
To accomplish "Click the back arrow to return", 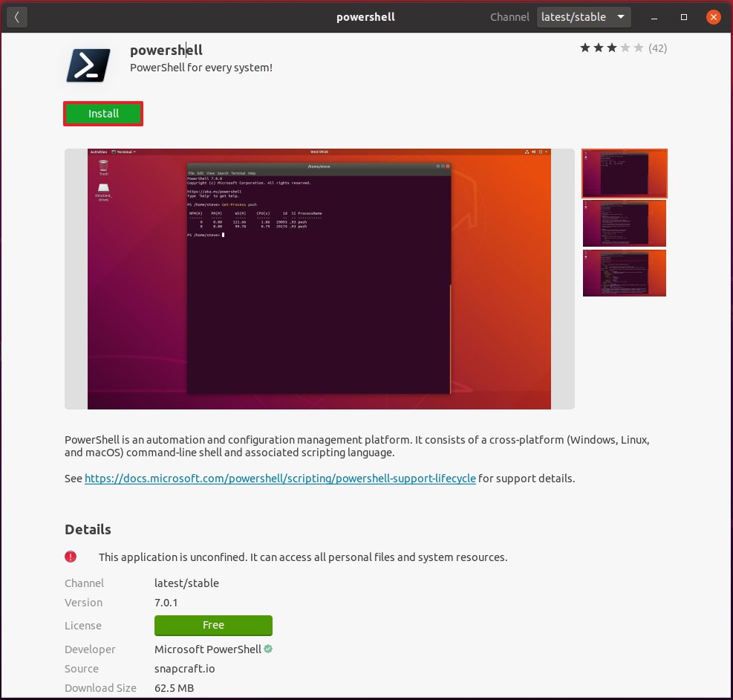I will pos(16,16).
